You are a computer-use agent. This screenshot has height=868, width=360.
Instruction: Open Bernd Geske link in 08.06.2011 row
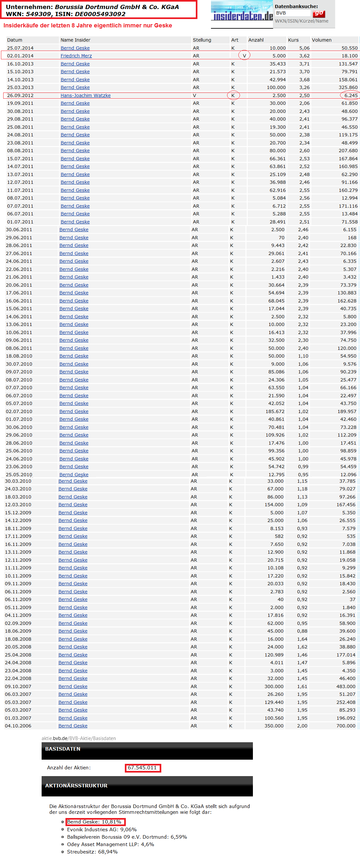[x=74, y=348]
